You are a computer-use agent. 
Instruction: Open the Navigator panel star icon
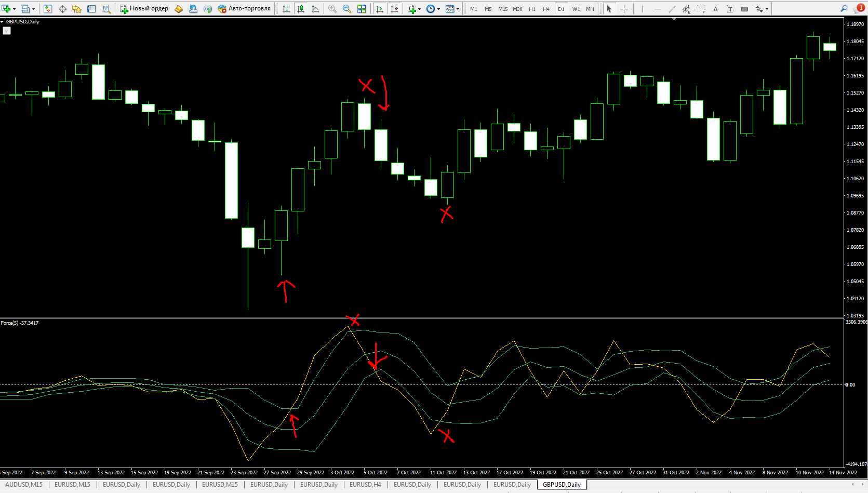pos(77,9)
